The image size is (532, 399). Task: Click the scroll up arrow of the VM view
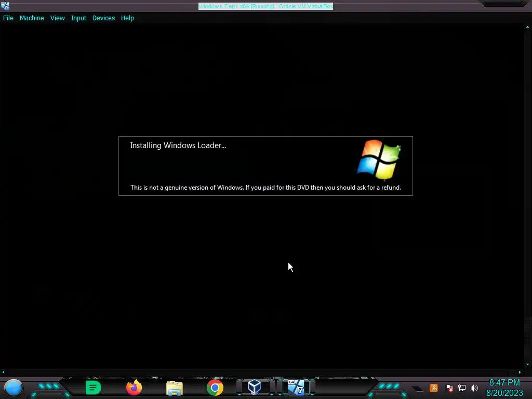pyautogui.click(x=528, y=27)
